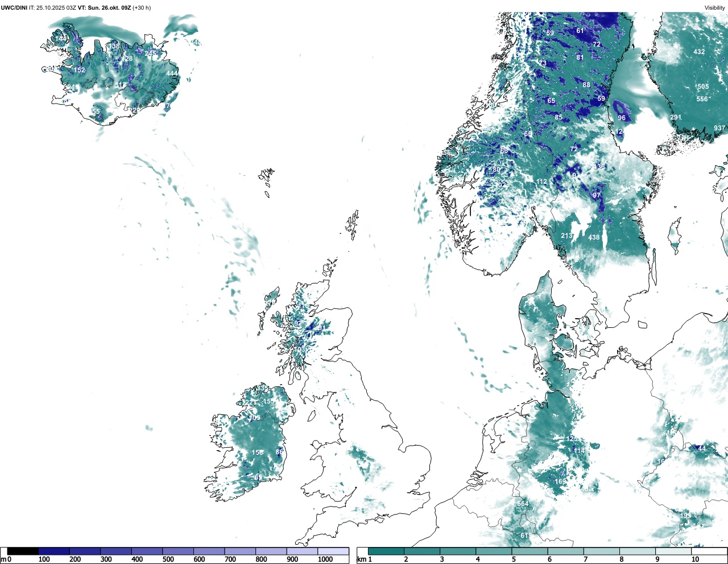Click the '444' value over eastern Iceland
Screen dimensions: 728x564
pyautogui.click(x=172, y=74)
